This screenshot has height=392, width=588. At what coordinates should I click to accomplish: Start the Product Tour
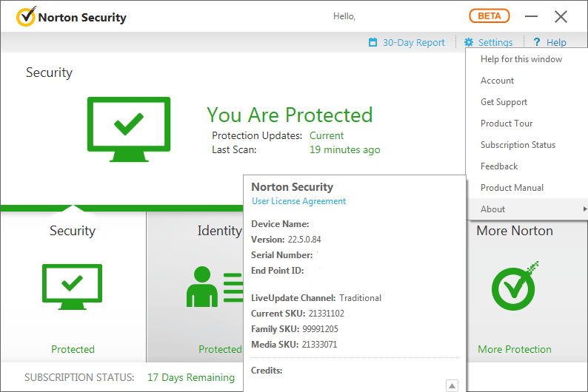[507, 124]
